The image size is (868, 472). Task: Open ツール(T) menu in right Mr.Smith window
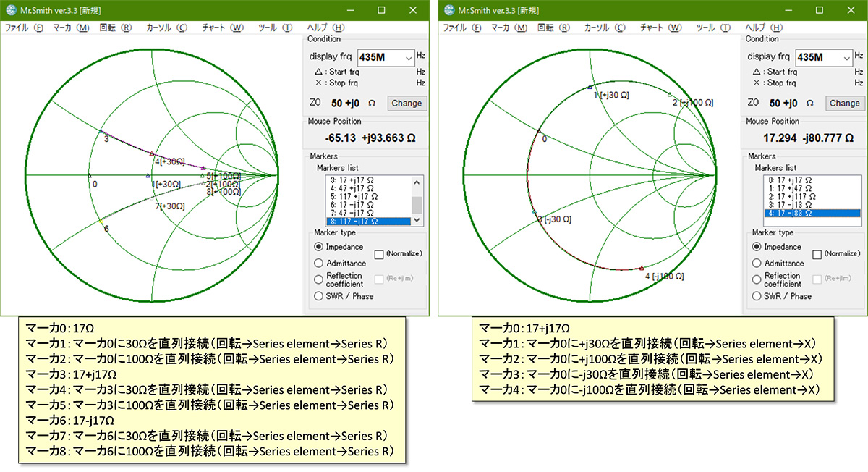point(714,28)
